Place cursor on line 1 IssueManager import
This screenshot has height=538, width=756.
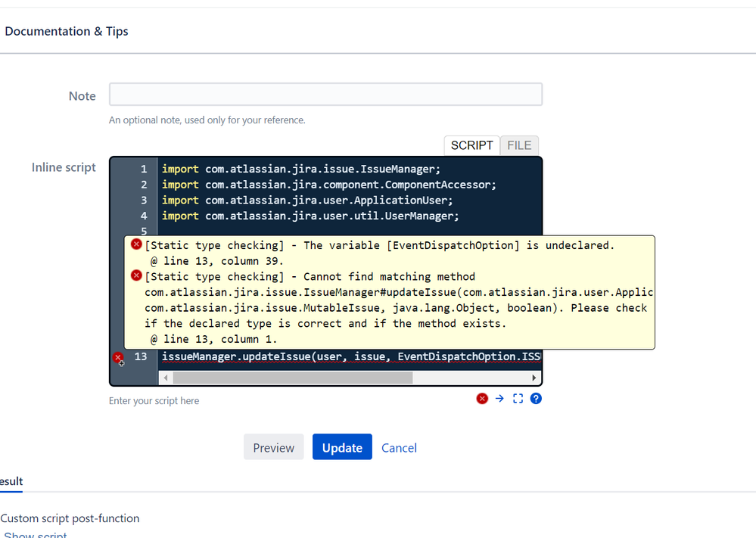point(301,169)
